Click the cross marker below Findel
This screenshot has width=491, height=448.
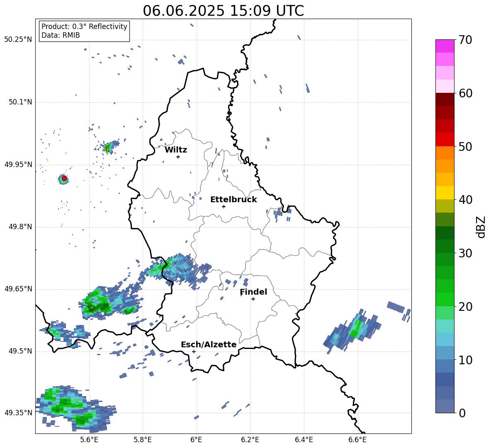tap(253, 299)
